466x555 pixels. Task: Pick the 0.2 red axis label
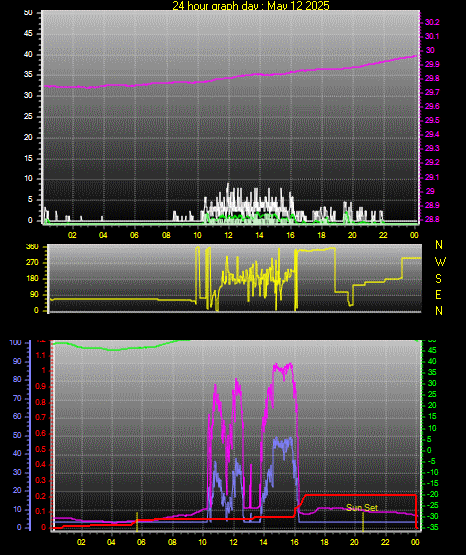pyautogui.click(x=41, y=496)
